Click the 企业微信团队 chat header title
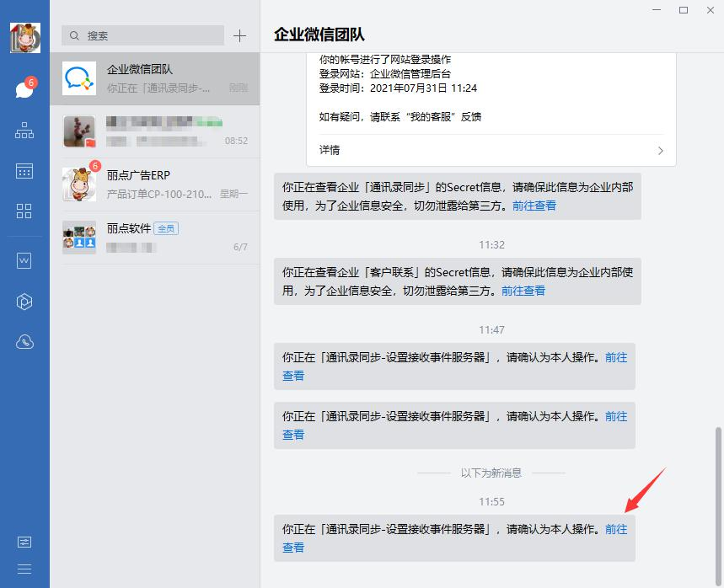 319,35
